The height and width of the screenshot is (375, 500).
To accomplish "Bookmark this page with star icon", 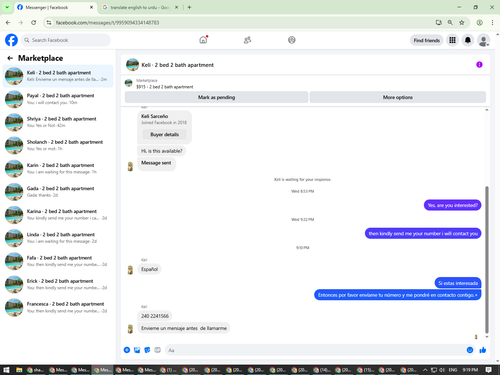I will coord(462,23).
